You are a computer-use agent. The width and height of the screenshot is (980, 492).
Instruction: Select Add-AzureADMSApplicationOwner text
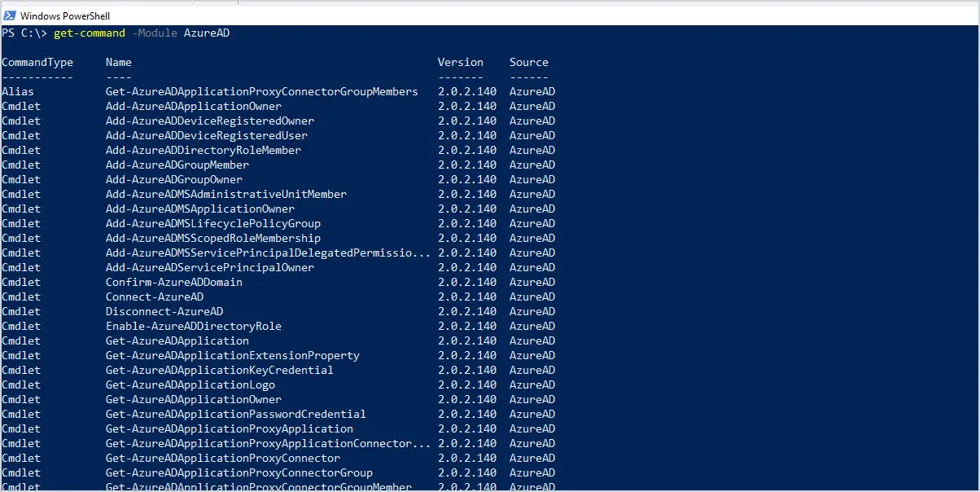200,209
